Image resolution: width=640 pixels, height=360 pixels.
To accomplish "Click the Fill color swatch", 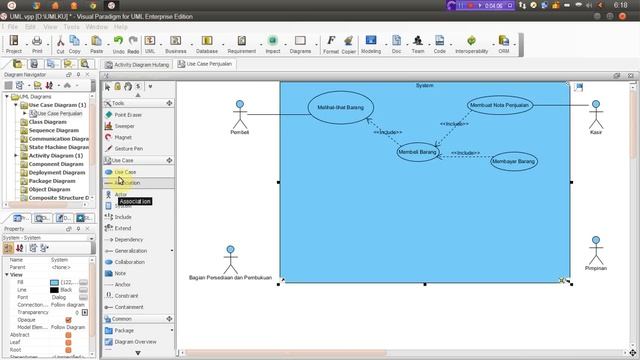I will coord(54,282).
